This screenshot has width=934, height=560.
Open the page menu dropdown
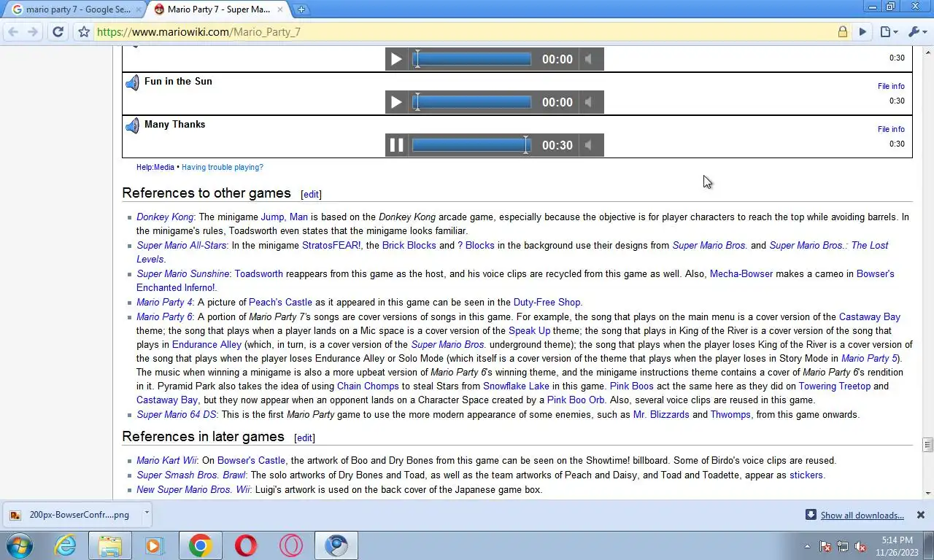pyautogui.click(x=889, y=31)
